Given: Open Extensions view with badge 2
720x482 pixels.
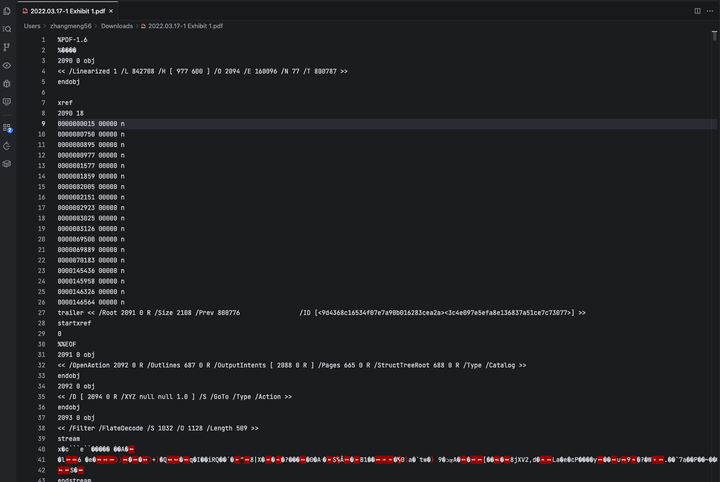Looking at the screenshot, I should [x=7, y=128].
